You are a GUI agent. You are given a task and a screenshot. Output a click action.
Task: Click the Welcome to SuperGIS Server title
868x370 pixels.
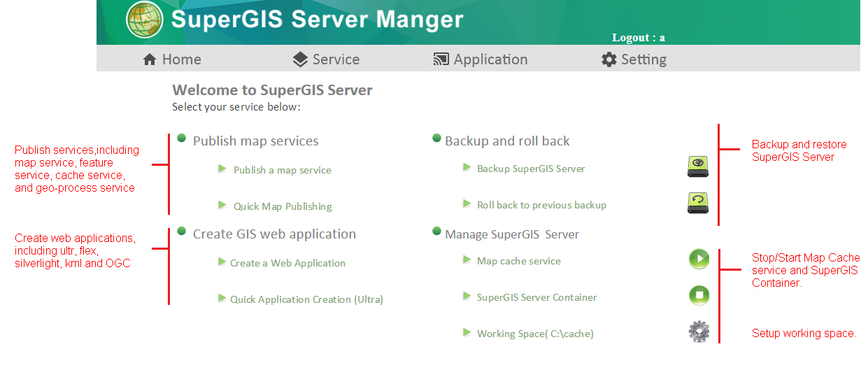tap(272, 90)
